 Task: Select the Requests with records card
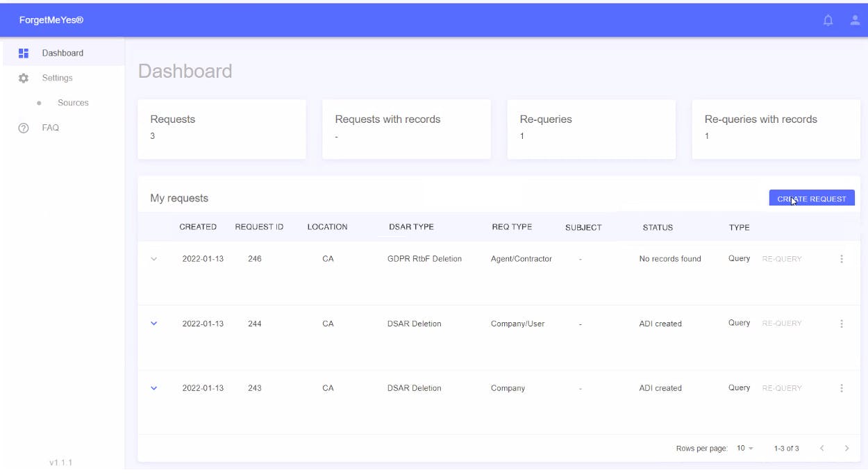(407, 129)
